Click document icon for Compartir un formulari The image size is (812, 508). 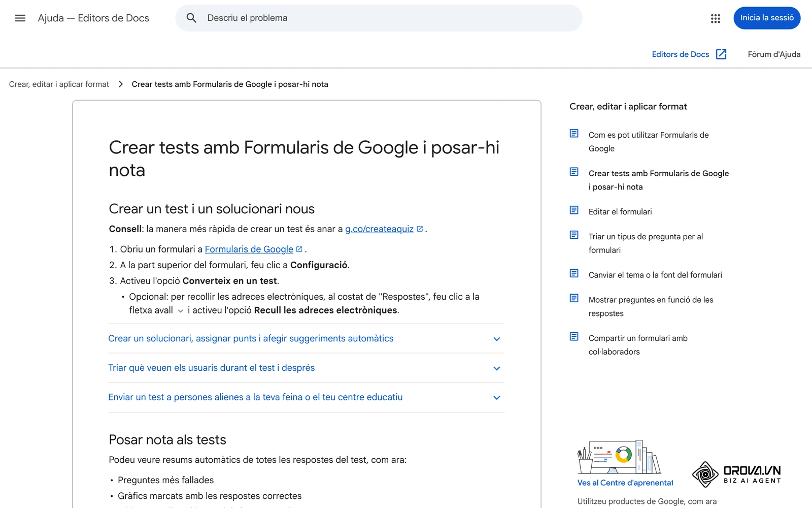click(x=574, y=337)
